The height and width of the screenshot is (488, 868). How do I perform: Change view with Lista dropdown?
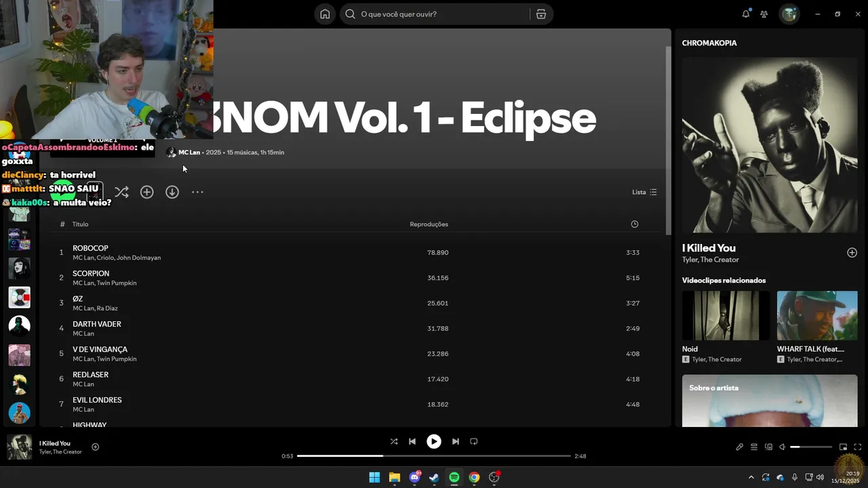point(644,192)
